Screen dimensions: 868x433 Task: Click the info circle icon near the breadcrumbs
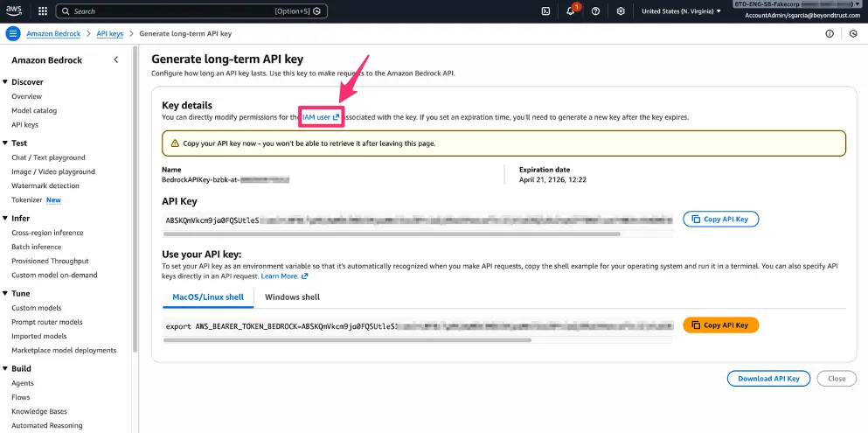coord(830,34)
